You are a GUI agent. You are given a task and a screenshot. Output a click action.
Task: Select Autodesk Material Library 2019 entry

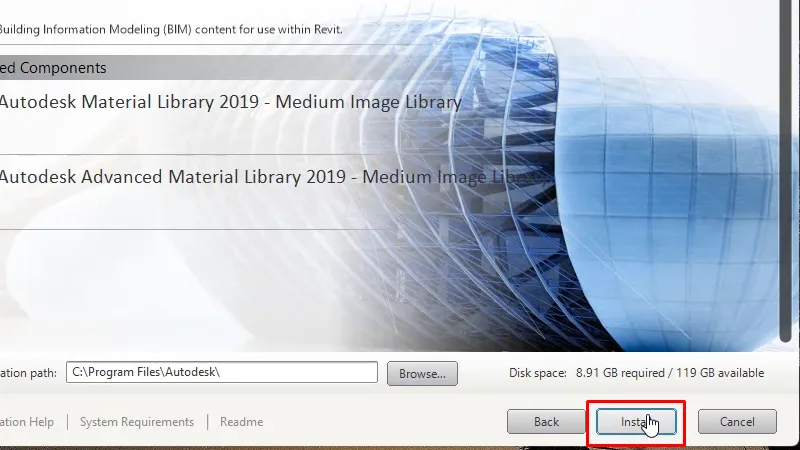coord(231,102)
